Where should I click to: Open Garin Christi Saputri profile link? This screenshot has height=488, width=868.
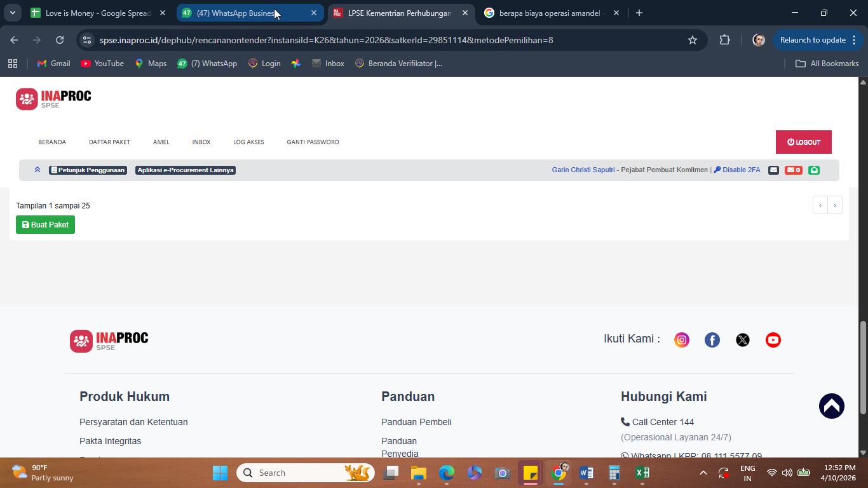point(583,170)
